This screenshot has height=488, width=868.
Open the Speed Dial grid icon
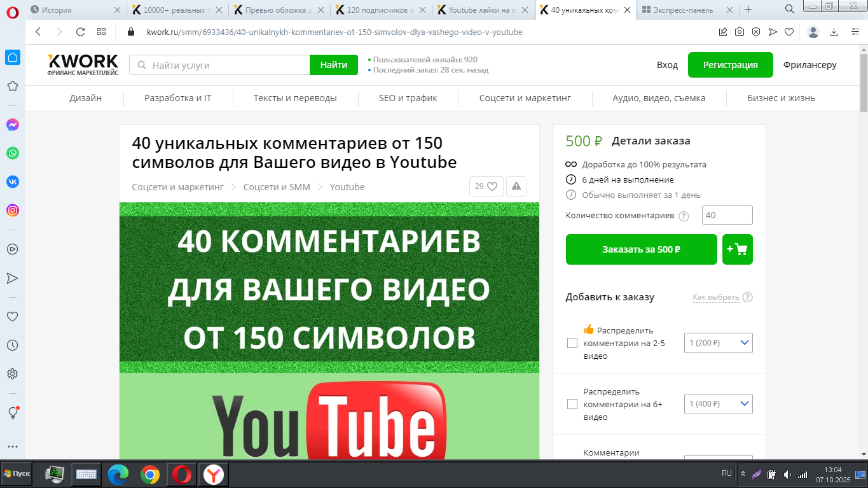coord(101,32)
